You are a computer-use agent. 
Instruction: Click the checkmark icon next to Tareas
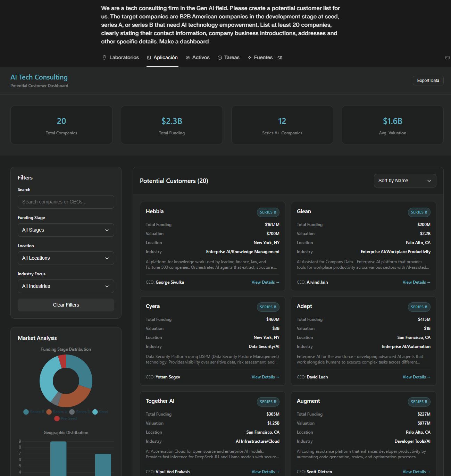click(x=219, y=57)
